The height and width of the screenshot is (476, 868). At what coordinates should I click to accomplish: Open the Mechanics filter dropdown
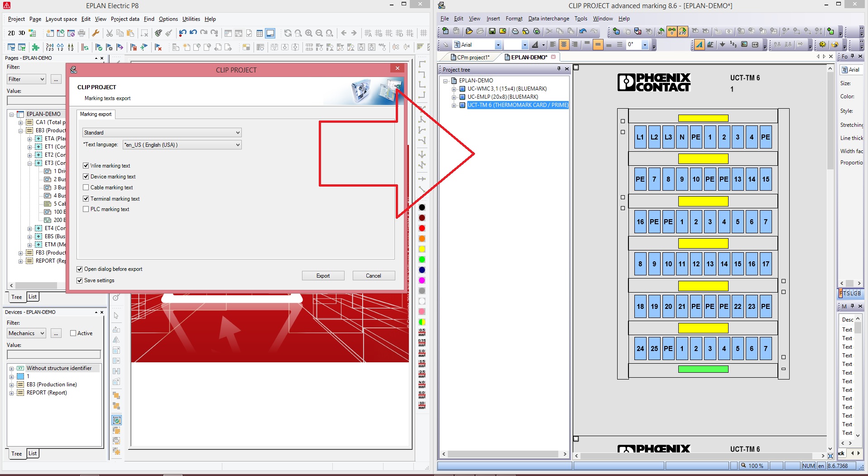26,333
